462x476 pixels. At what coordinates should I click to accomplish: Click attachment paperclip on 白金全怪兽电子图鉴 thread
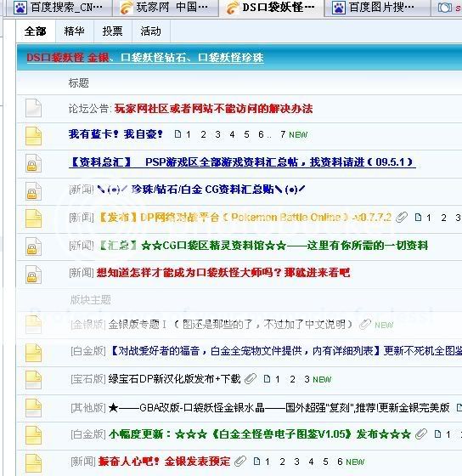(421, 434)
